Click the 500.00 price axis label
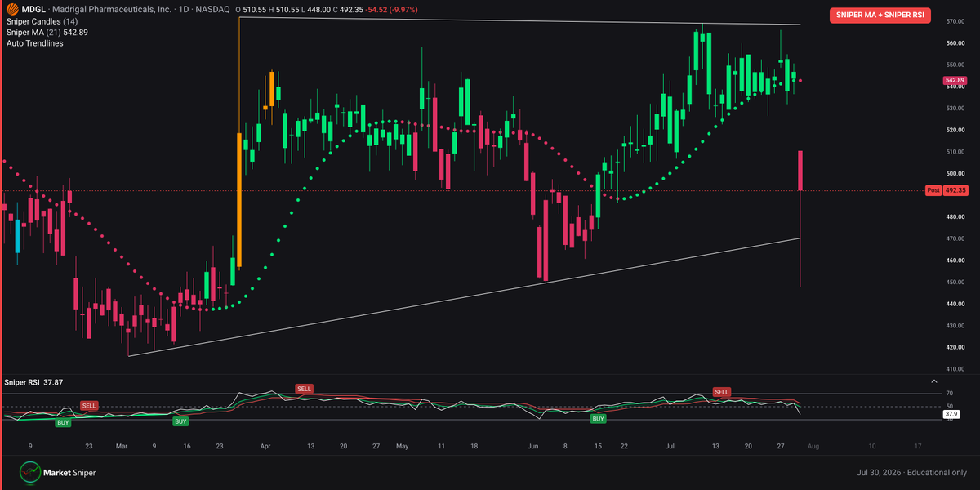The height and width of the screenshot is (490, 980). 955,173
